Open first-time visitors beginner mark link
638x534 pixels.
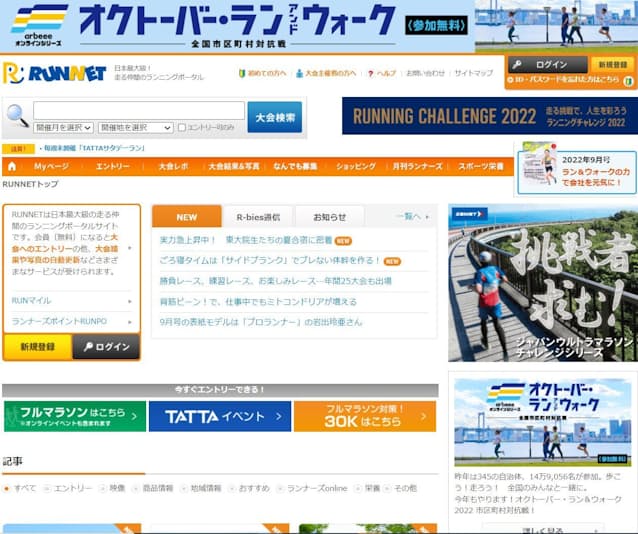[262, 74]
